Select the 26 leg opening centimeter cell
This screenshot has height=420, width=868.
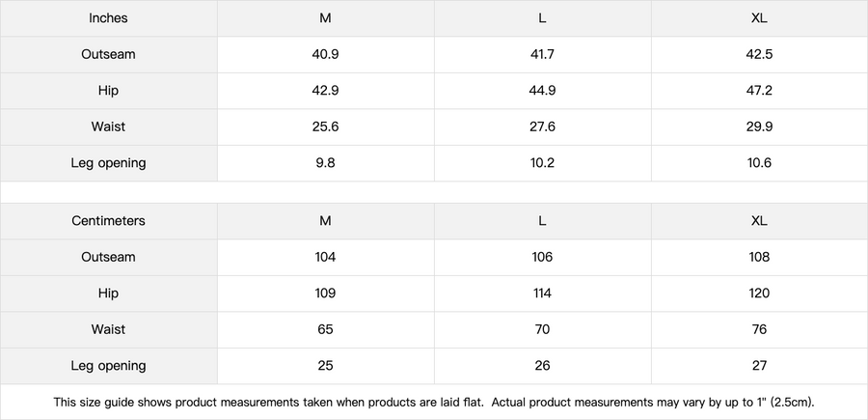tap(542, 366)
